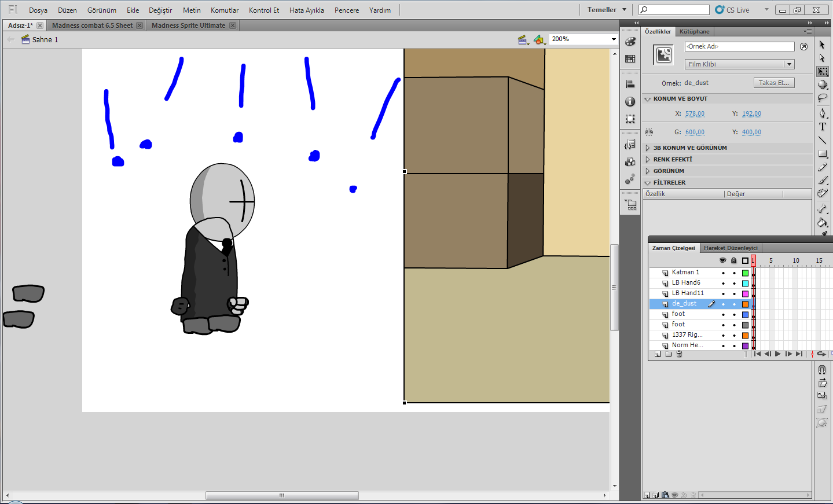Open the Info panel icon
Image resolution: width=833 pixels, height=504 pixels.
(630, 102)
